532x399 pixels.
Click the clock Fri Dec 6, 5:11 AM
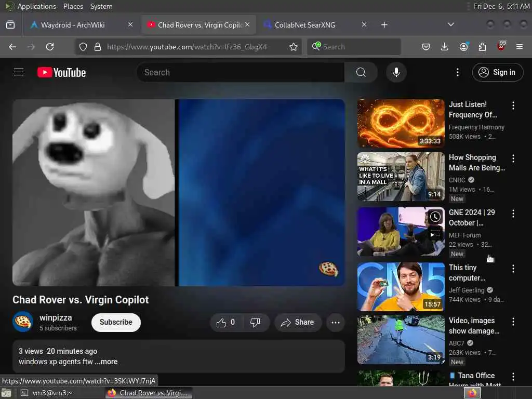click(501, 6)
